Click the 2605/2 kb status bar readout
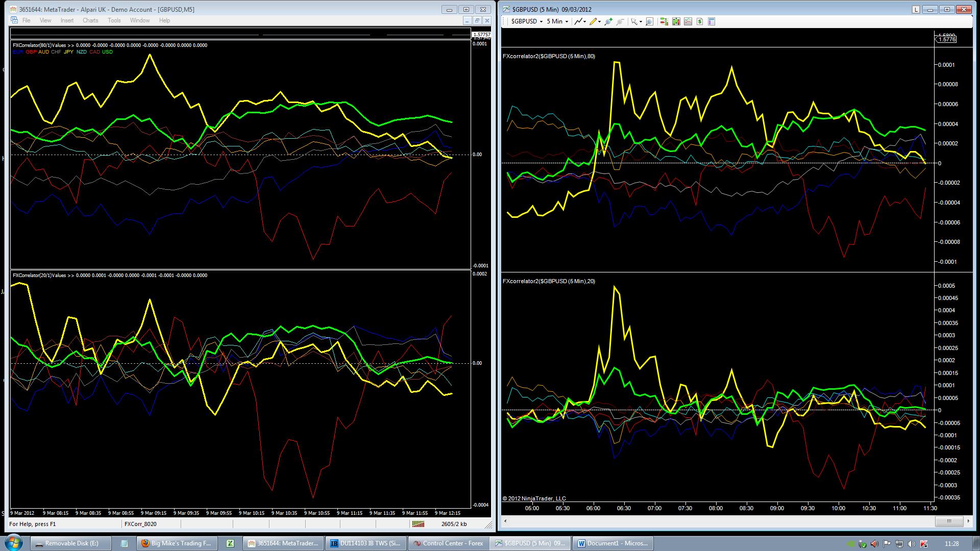980x551 pixels. (454, 524)
